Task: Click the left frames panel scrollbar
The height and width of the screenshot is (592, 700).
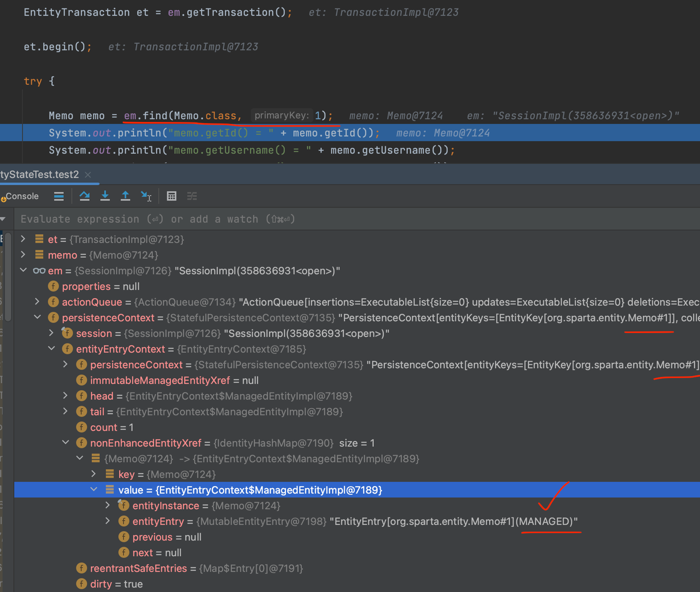Action: pyautogui.click(x=8, y=277)
